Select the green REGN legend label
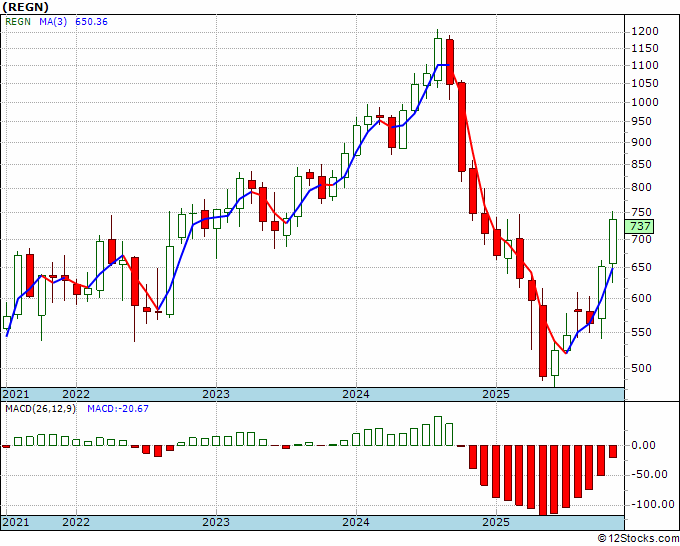 tap(18, 22)
